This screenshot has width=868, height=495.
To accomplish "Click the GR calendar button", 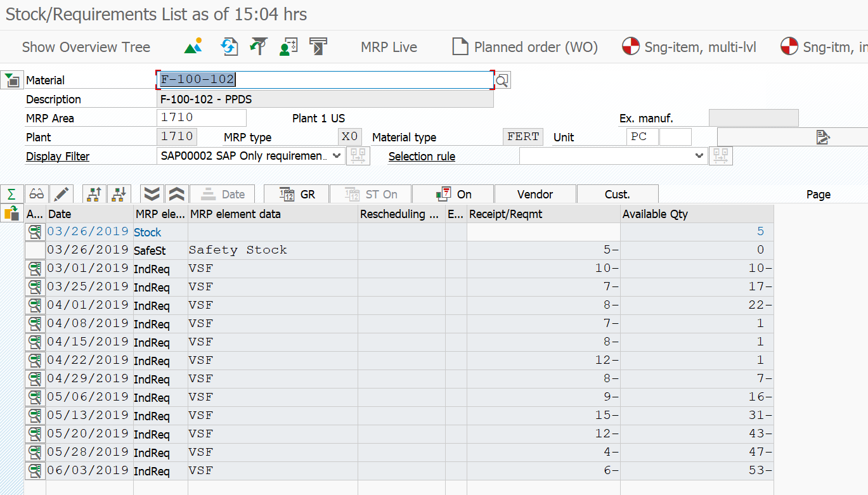I will [x=296, y=194].
